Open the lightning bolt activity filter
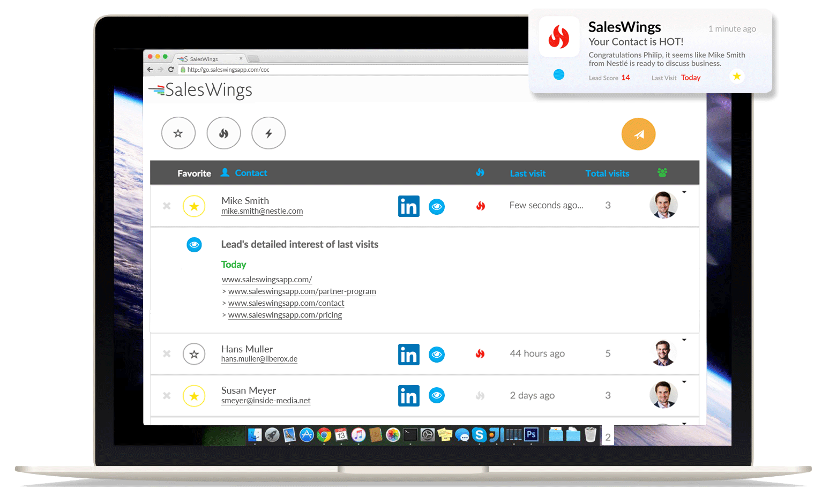 coord(268,133)
